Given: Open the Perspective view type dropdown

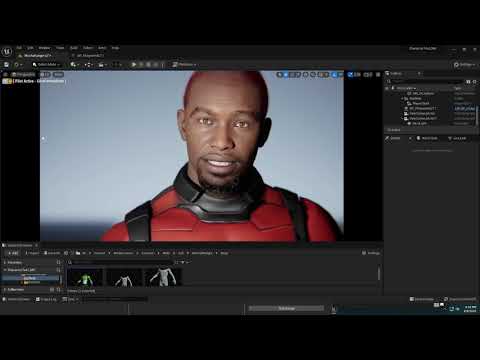Looking at the screenshot, I should (23, 75).
